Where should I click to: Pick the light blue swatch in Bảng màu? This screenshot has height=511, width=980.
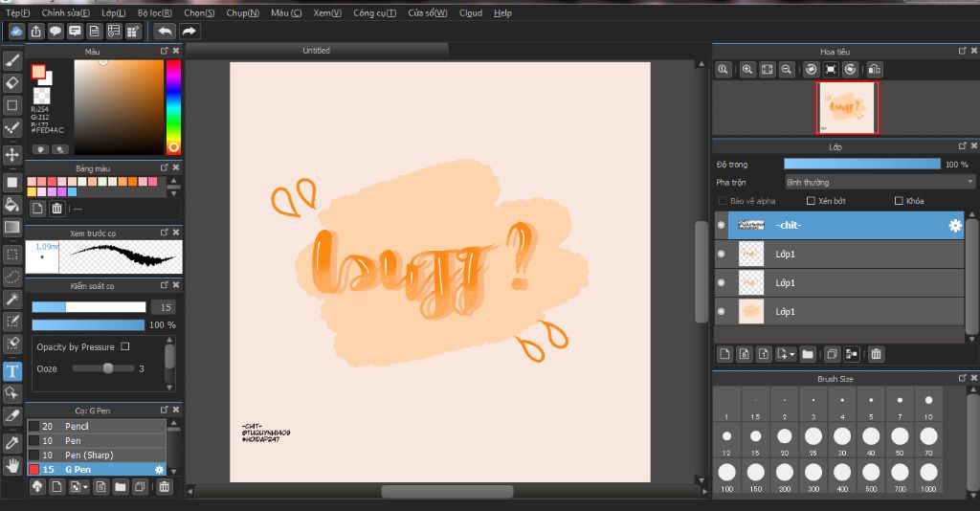(72, 191)
